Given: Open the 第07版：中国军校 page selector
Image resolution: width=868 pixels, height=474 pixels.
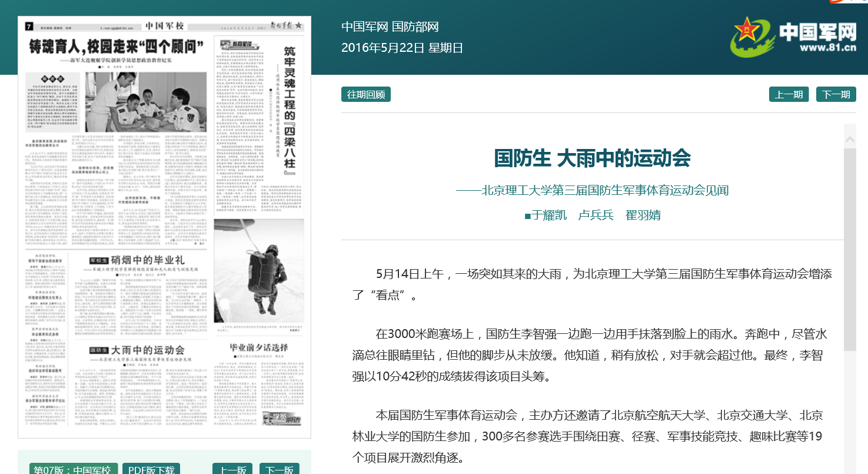Looking at the screenshot, I should pyautogui.click(x=74, y=468).
